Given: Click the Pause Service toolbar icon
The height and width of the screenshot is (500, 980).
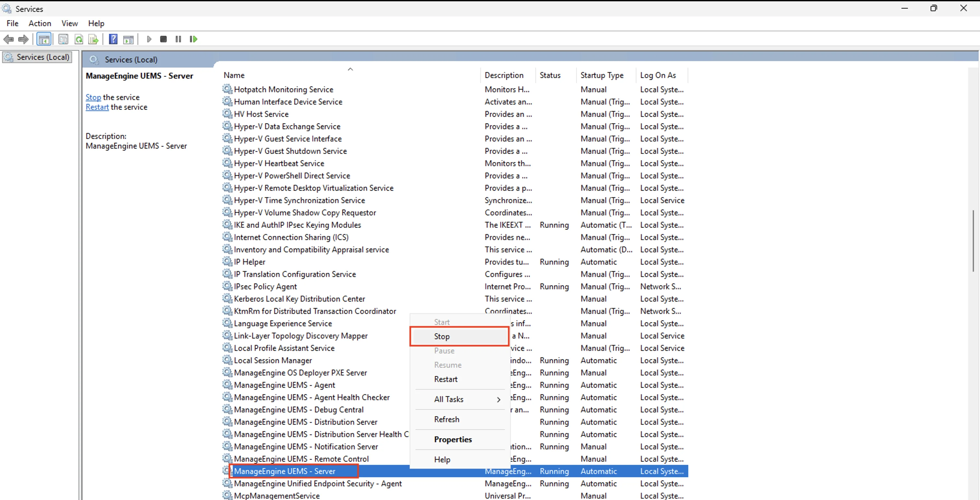Looking at the screenshot, I should click(178, 39).
